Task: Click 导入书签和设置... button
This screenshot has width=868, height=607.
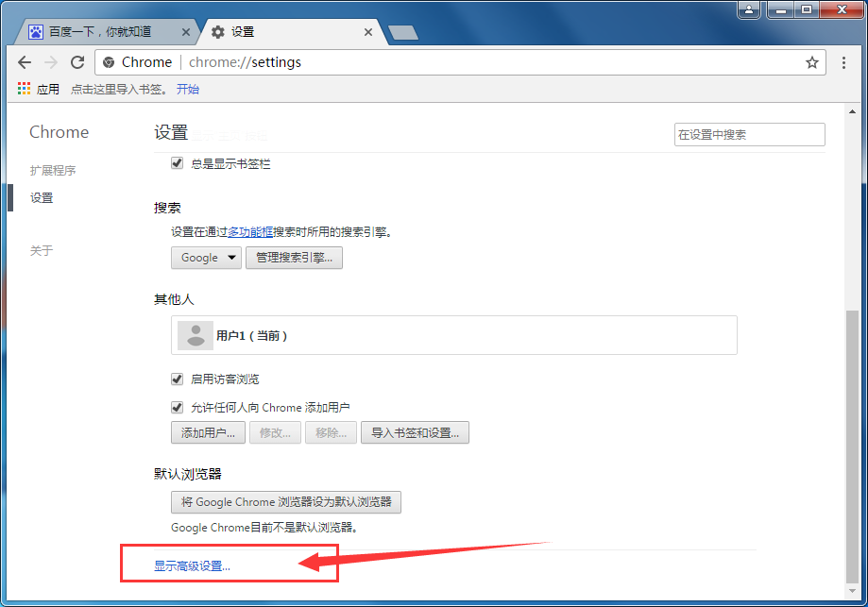Action: point(416,432)
